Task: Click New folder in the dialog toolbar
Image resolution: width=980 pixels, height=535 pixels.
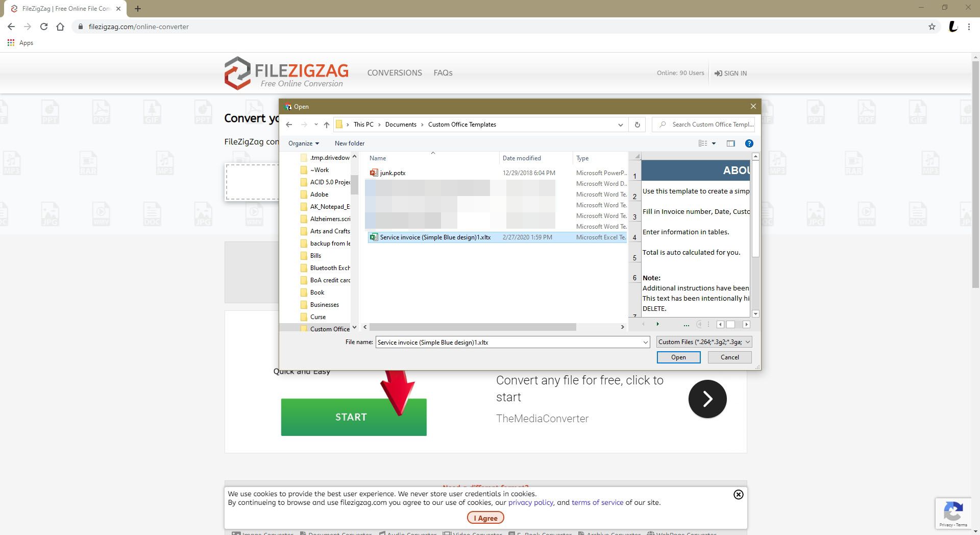Action: (x=350, y=143)
